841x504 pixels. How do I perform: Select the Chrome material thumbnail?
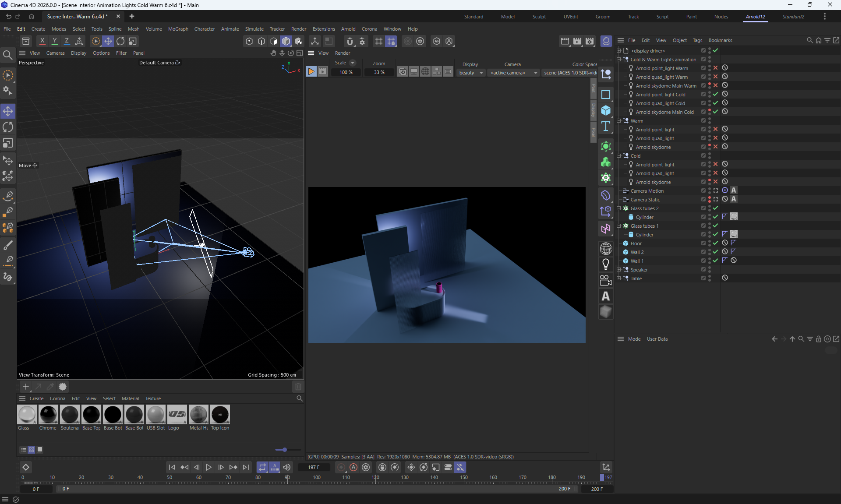pyautogui.click(x=48, y=415)
